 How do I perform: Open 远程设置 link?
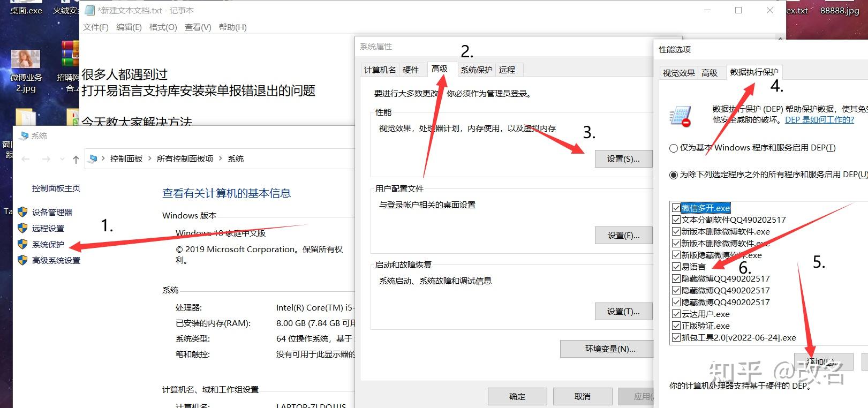point(48,228)
